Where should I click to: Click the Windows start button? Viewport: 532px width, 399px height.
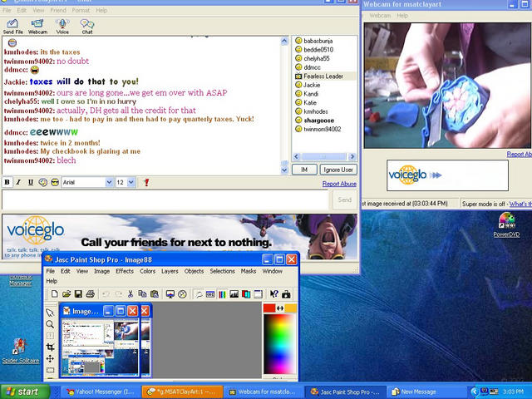click(x=24, y=392)
